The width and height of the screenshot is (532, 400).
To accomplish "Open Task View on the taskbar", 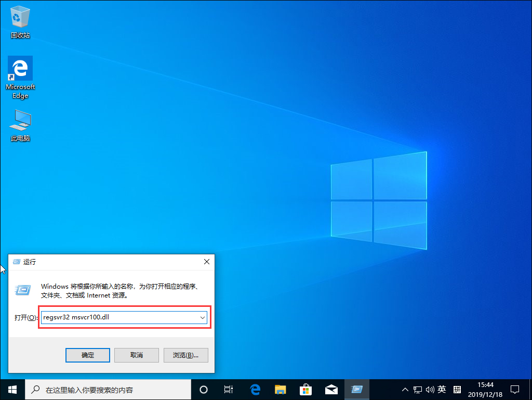I will (x=229, y=389).
